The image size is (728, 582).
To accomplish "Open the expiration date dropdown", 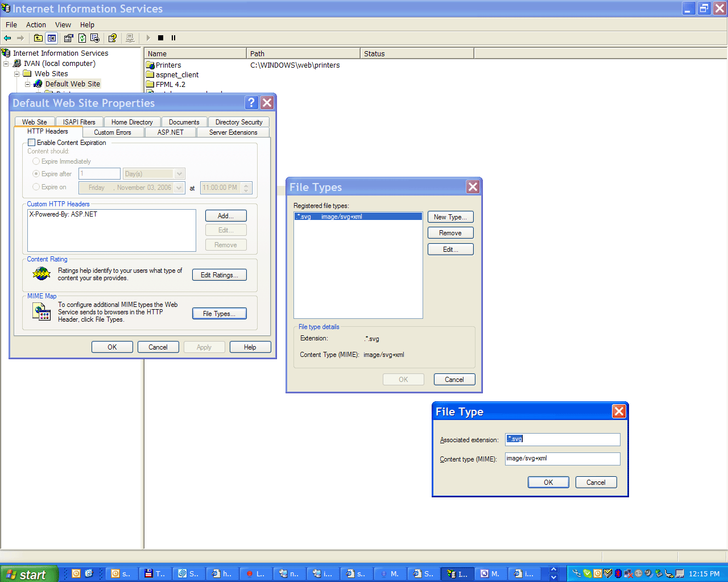I will coord(179,188).
